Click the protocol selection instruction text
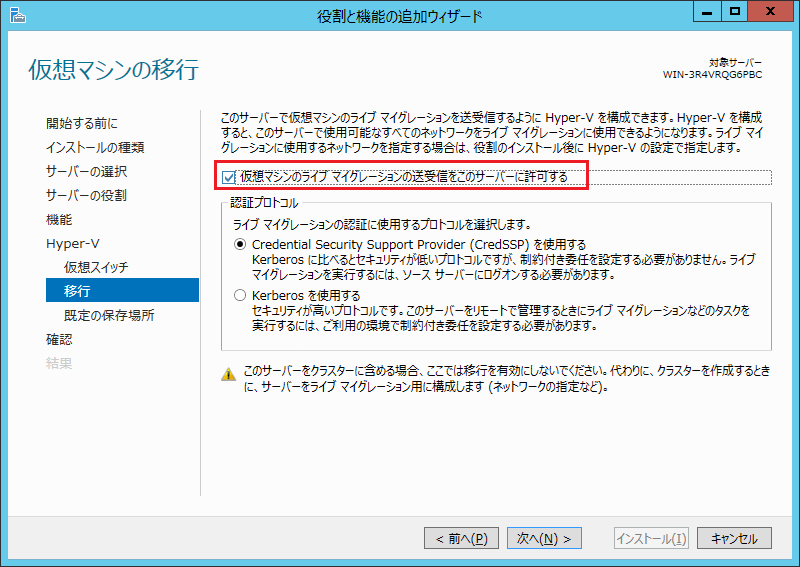800x567 pixels. tap(382, 225)
